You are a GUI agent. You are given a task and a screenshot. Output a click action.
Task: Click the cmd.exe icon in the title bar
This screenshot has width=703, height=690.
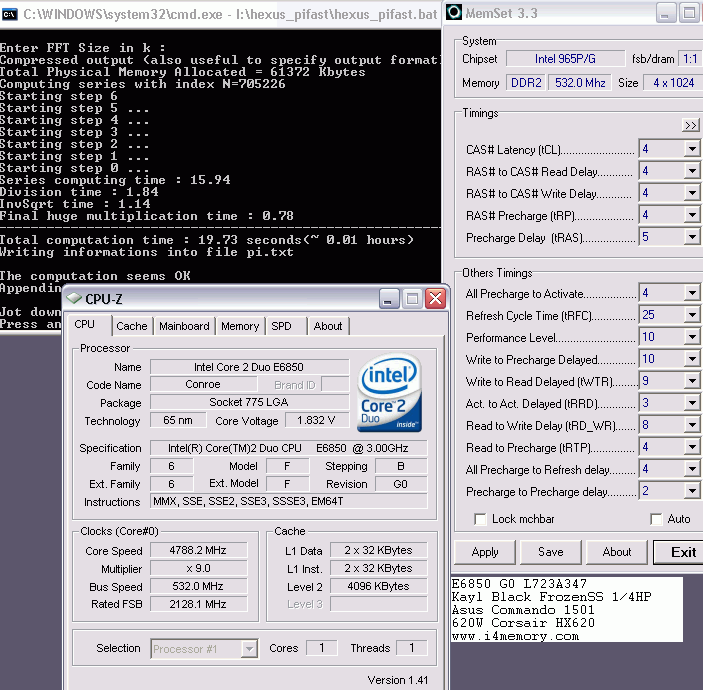point(9,14)
